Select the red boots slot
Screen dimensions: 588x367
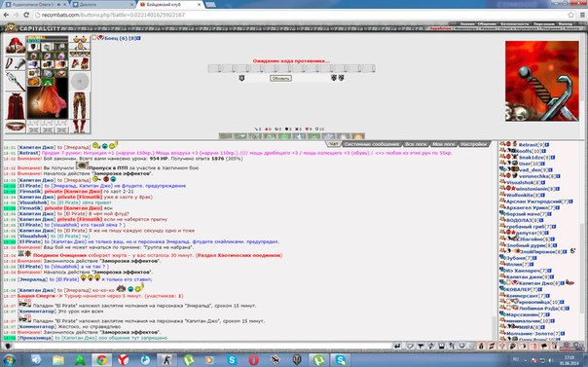80,127
